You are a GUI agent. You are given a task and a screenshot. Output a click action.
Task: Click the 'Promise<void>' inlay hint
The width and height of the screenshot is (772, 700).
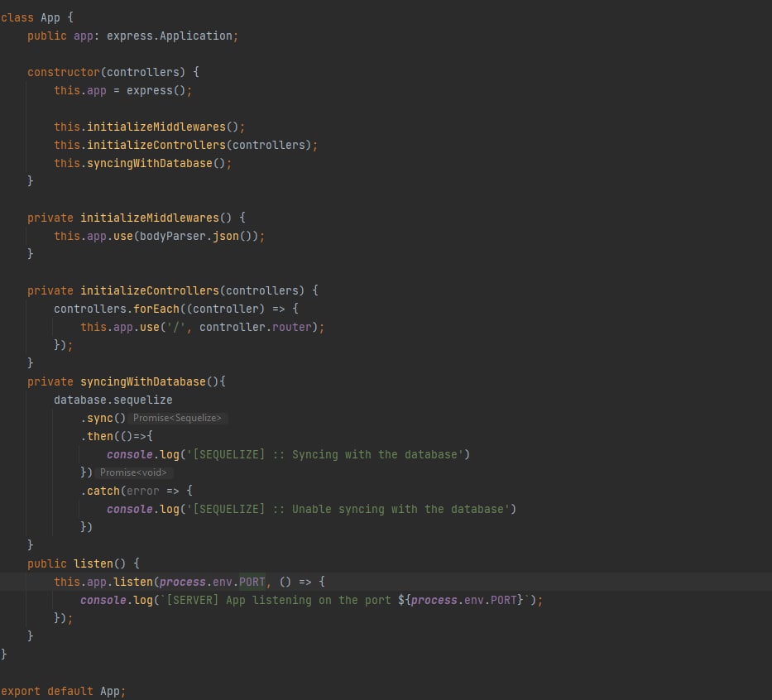(x=133, y=472)
